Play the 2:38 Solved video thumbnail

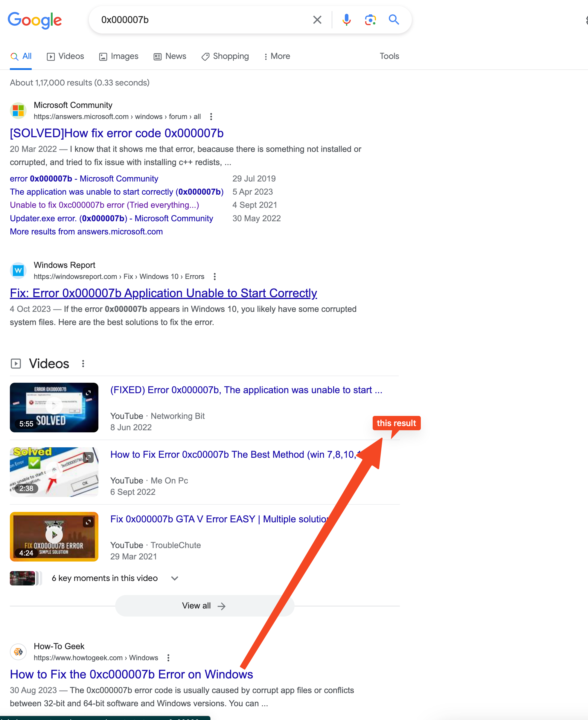pos(54,472)
